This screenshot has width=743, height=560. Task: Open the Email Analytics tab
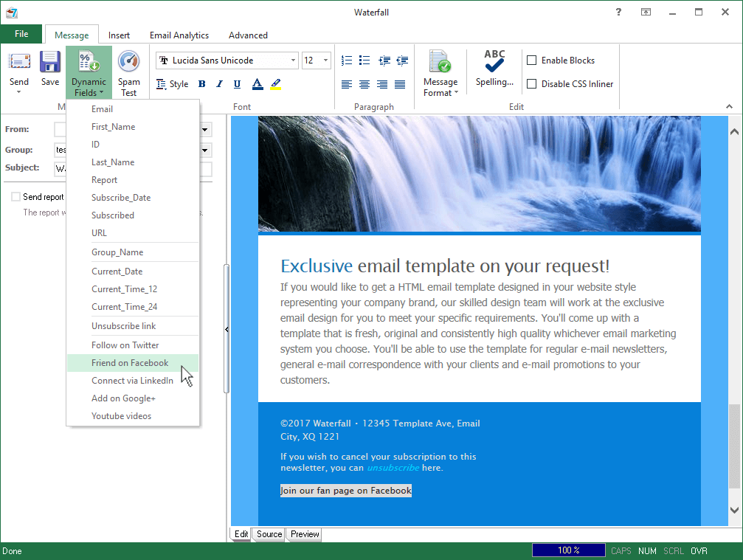pos(179,35)
